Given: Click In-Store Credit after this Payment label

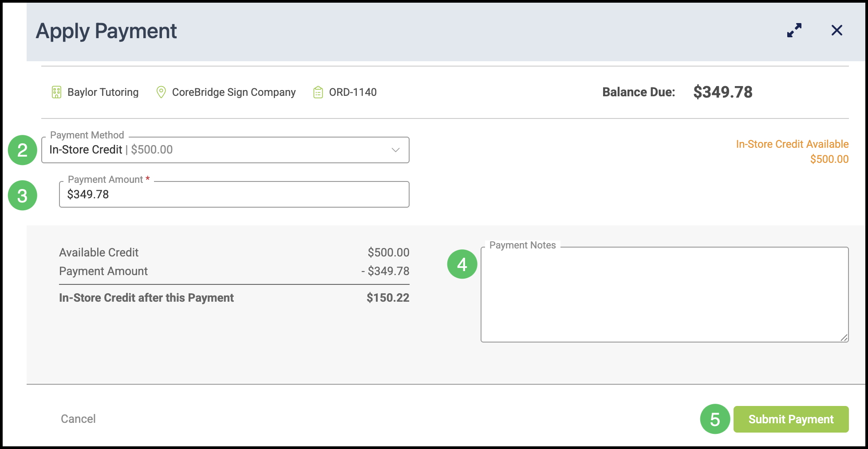Looking at the screenshot, I should [146, 298].
